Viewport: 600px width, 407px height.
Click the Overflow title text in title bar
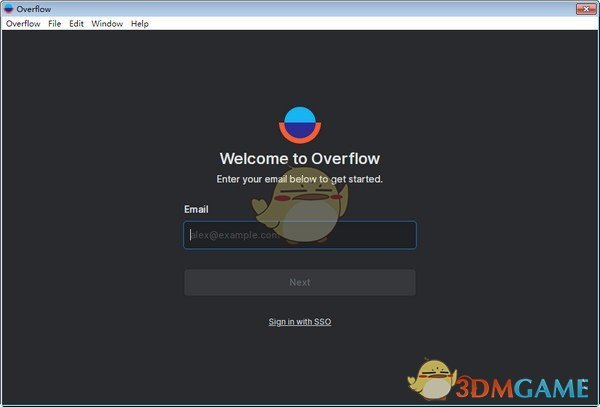[x=34, y=8]
